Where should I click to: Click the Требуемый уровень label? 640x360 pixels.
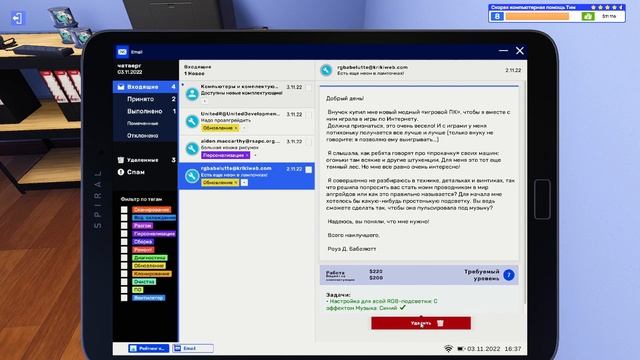[482, 275]
